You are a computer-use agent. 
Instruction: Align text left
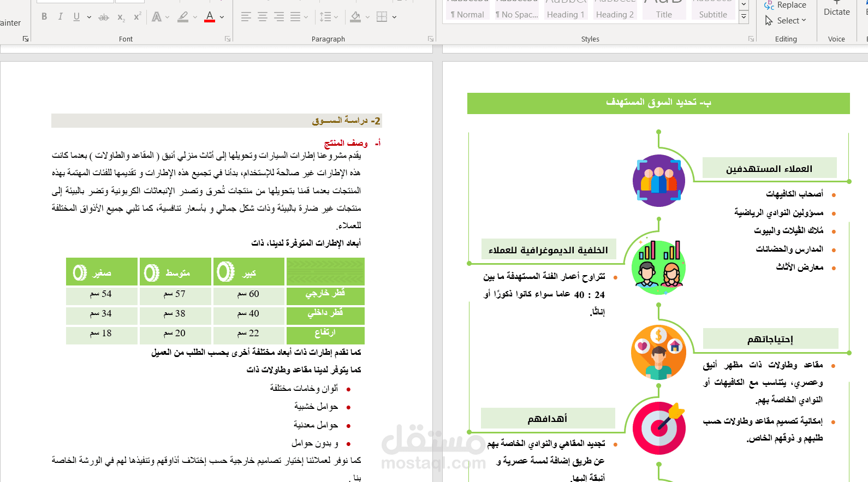point(246,17)
